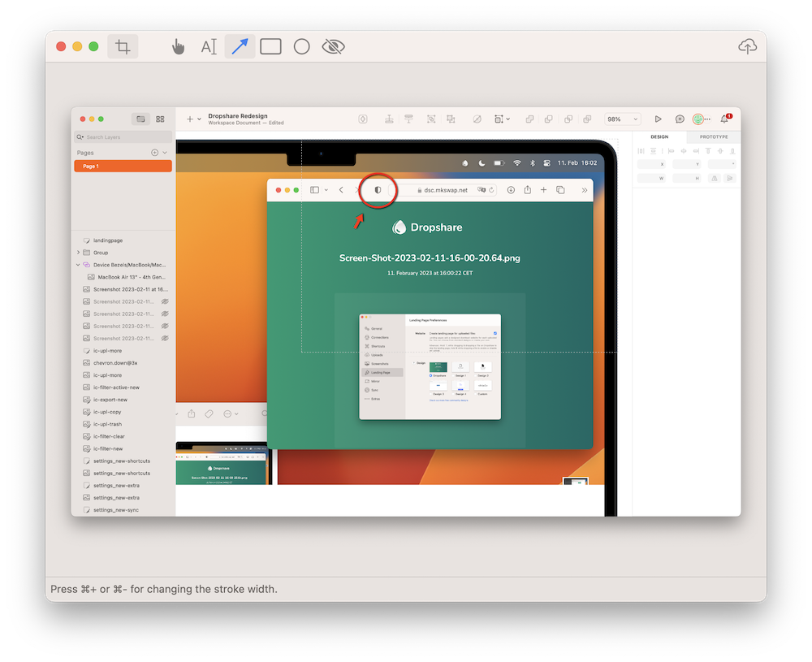Click the Preview play icon
This screenshot has height=662, width=812.
pyautogui.click(x=659, y=119)
